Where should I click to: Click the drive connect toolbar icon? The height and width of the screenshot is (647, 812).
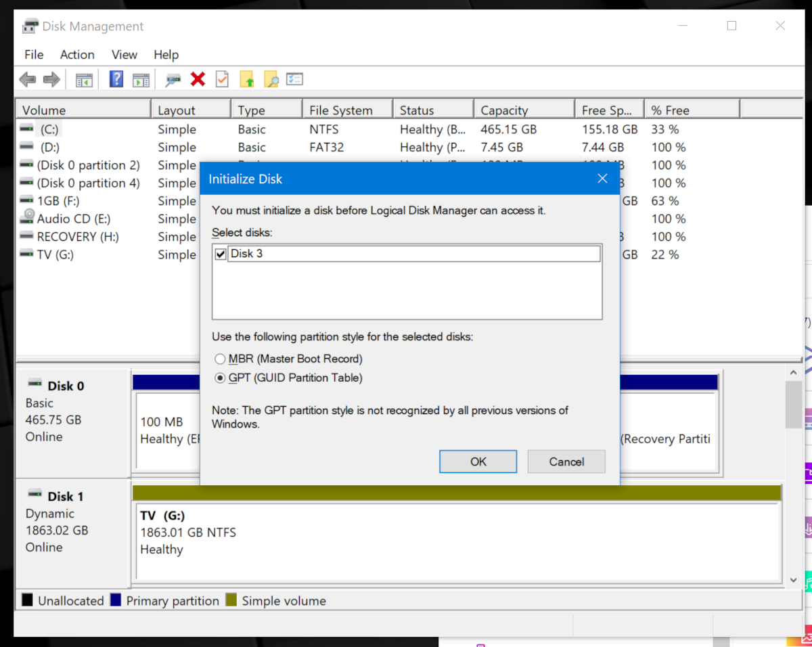pos(173,80)
